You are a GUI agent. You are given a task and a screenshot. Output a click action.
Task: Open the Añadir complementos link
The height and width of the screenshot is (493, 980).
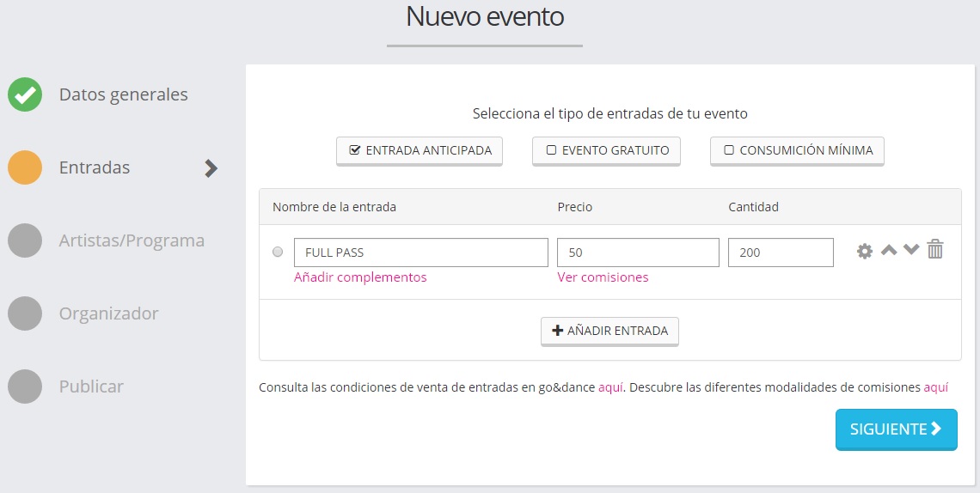pos(360,277)
